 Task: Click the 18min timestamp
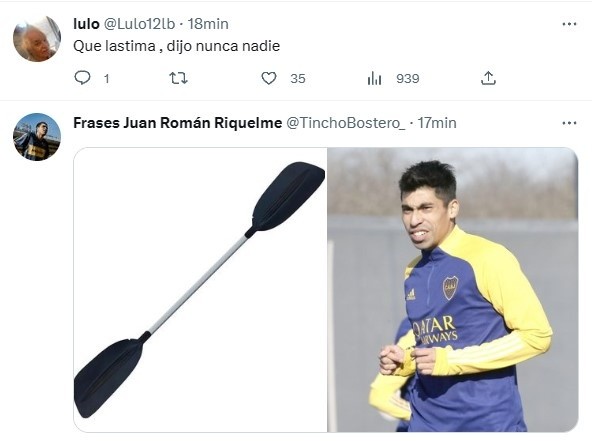pos(208,24)
